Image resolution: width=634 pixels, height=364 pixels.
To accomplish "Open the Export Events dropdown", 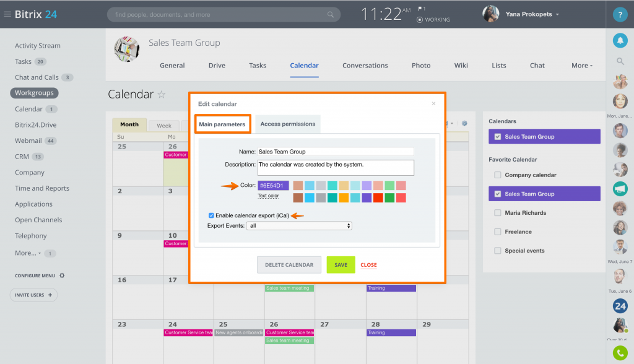I will click(299, 226).
